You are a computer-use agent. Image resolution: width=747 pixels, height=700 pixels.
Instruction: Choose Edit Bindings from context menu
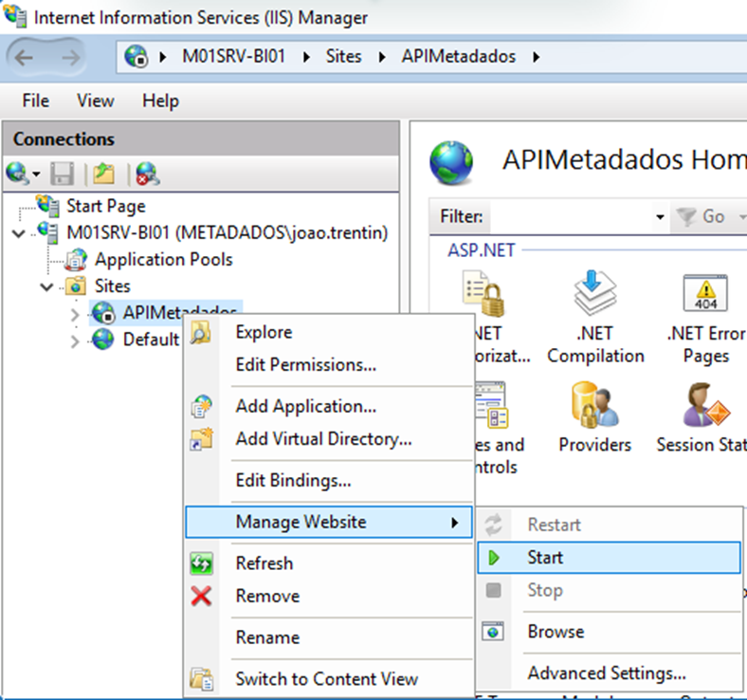point(293,481)
